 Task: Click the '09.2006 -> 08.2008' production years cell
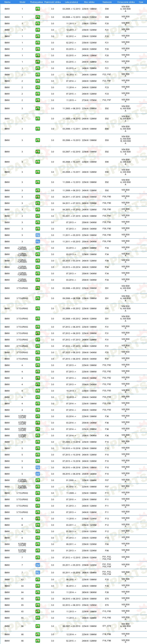71,298
